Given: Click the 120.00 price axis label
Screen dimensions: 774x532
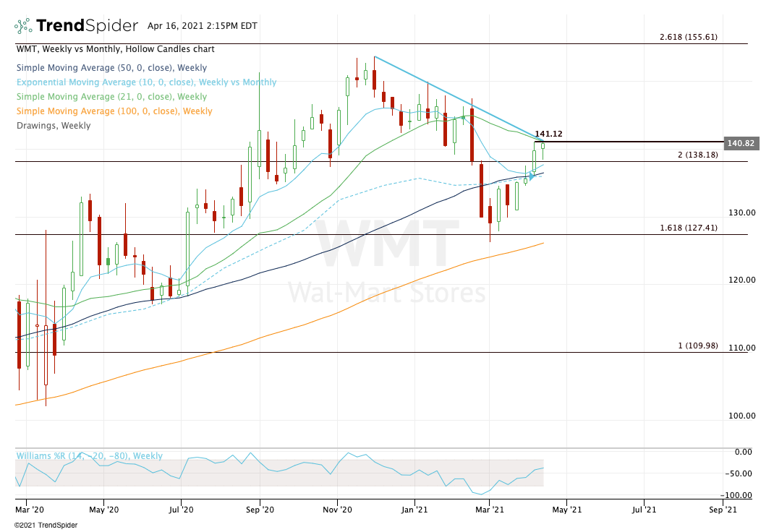Looking at the screenshot, I should [742, 280].
